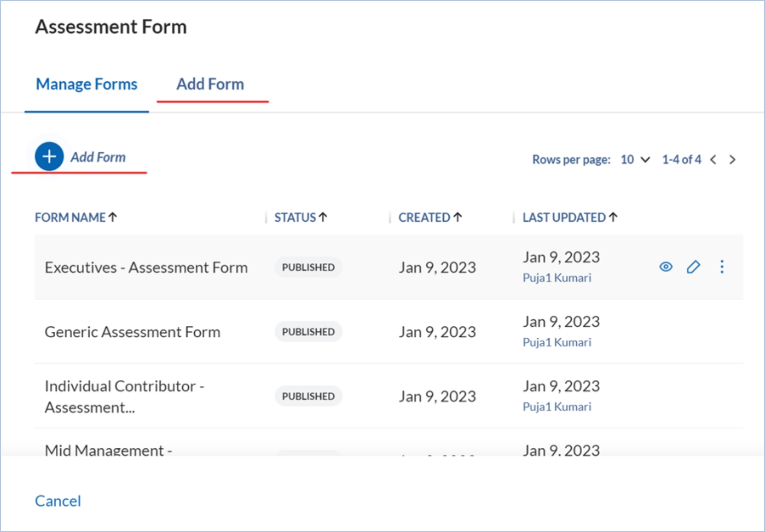The height and width of the screenshot is (532, 765).
Task: Switch to the Add Form tab
Action: pyautogui.click(x=210, y=85)
